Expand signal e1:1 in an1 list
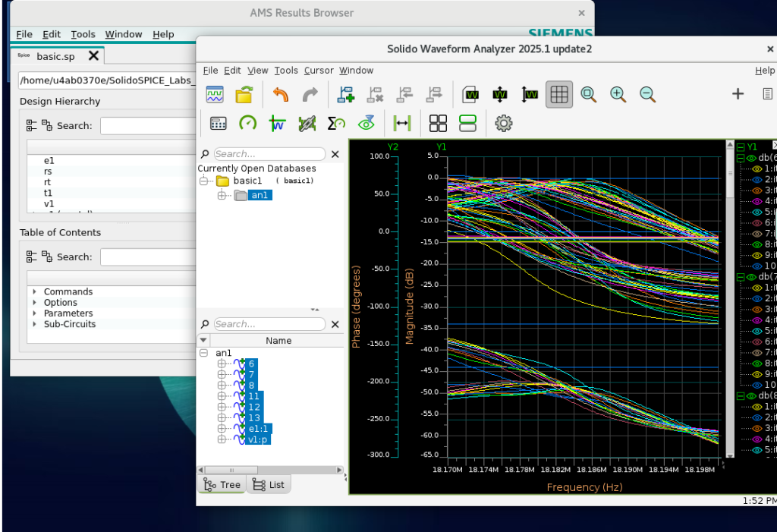The height and width of the screenshot is (532, 777). pyautogui.click(x=222, y=428)
